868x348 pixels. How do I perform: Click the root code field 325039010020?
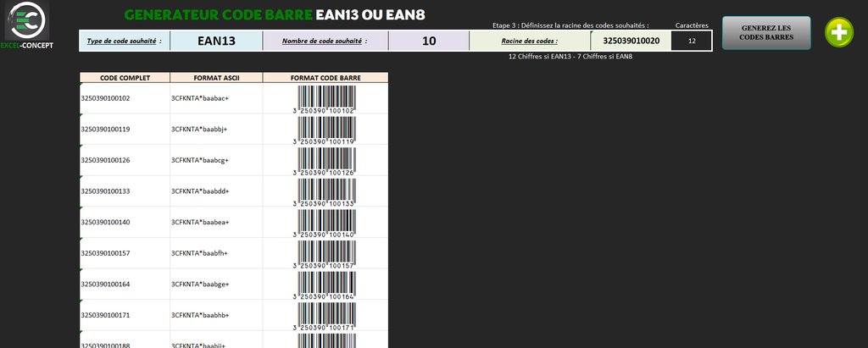(x=631, y=41)
